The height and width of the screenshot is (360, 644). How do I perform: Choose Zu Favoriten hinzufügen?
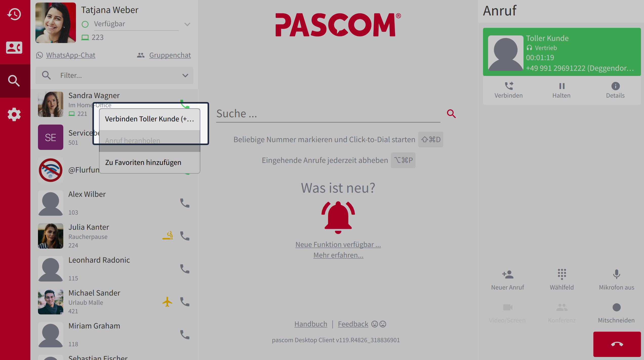pos(143,163)
